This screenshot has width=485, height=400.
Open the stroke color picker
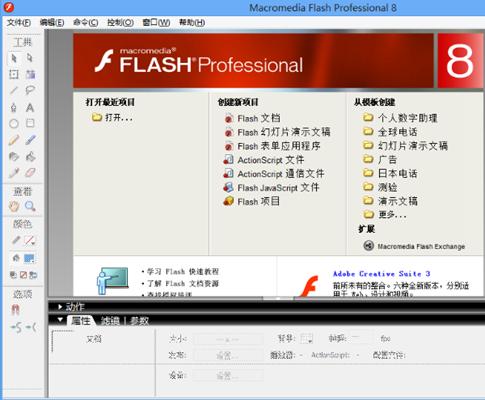click(30, 240)
